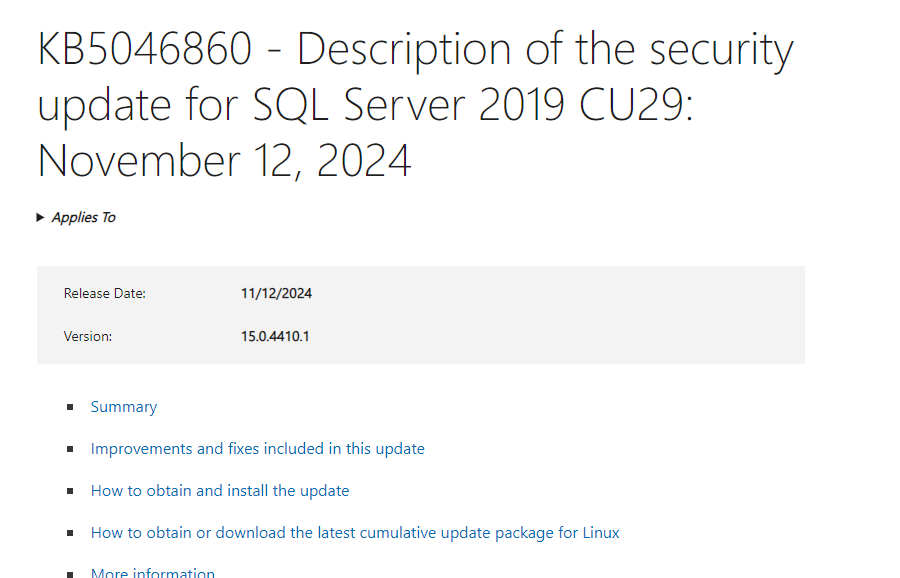Click empty area of gray release info box
Screen dimensions: 900x578
(545, 315)
